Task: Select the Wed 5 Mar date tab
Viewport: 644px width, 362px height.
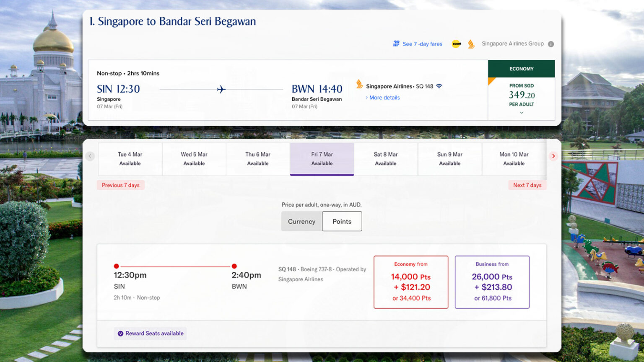Action: [194, 159]
